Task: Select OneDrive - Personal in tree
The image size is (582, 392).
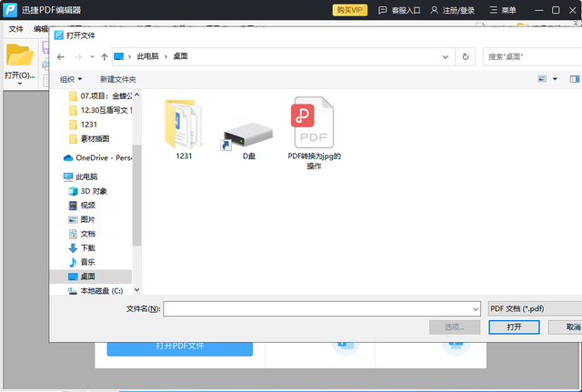Action: point(97,157)
